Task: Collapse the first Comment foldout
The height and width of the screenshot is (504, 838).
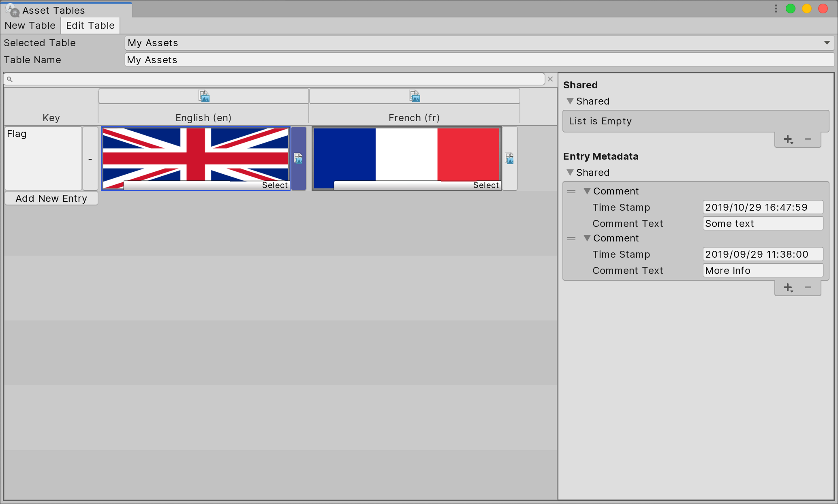Action: click(x=587, y=191)
